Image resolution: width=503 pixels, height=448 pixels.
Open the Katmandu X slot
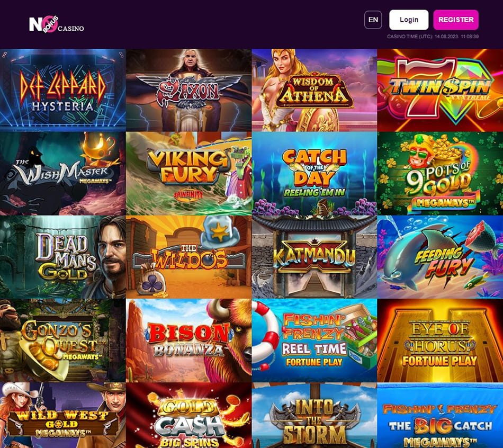pyautogui.click(x=315, y=257)
